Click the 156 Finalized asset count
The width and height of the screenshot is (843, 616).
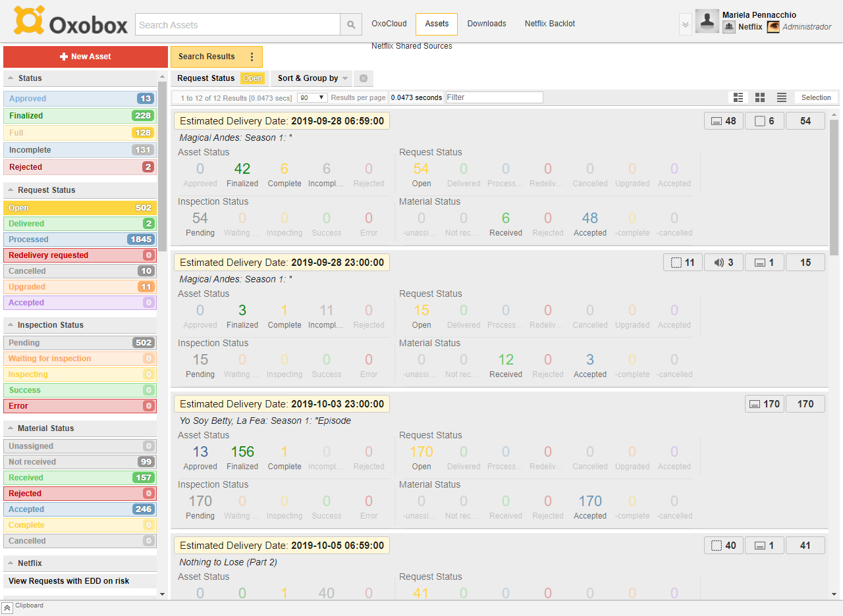point(242,452)
